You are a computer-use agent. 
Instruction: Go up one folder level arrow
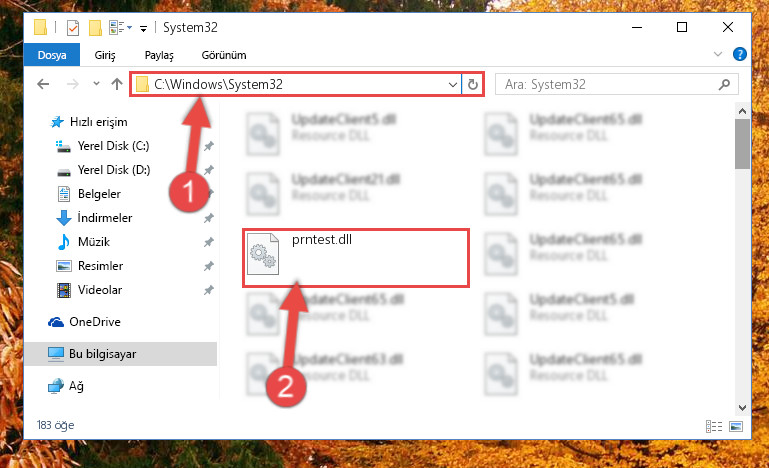(117, 84)
